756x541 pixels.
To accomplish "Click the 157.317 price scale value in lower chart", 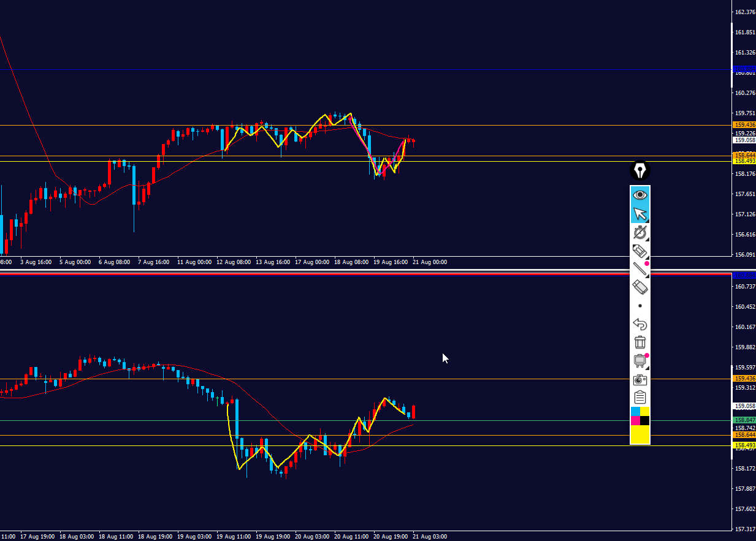I will [x=744, y=529].
